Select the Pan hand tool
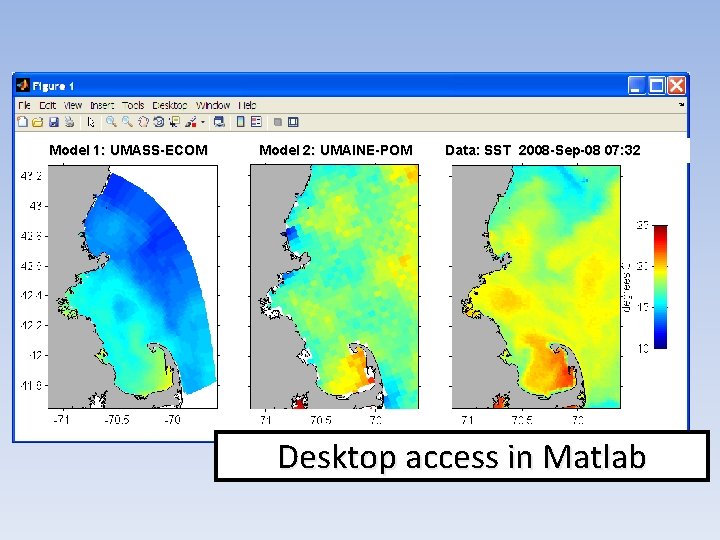The image size is (720, 540). click(143, 122)
